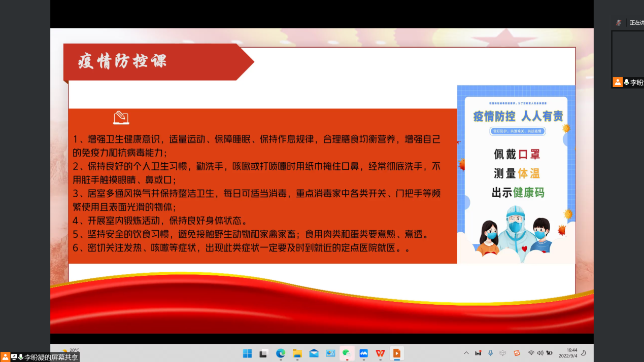Switch to WeChat in the taskbar
The image size is (644, 362).
click(x=347, y=353)
